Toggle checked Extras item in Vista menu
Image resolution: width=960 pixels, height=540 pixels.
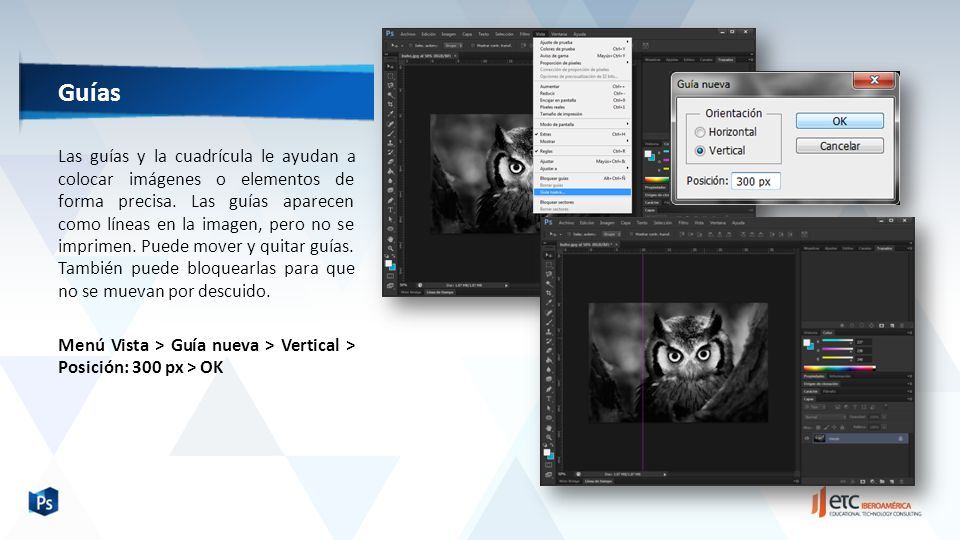pos(580,133)
